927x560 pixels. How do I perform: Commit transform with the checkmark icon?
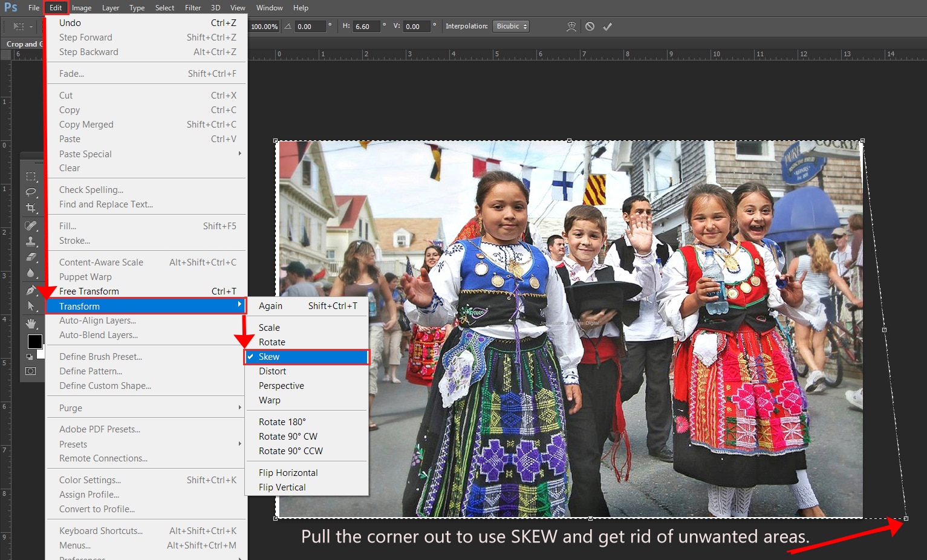(x=608, y=27)
